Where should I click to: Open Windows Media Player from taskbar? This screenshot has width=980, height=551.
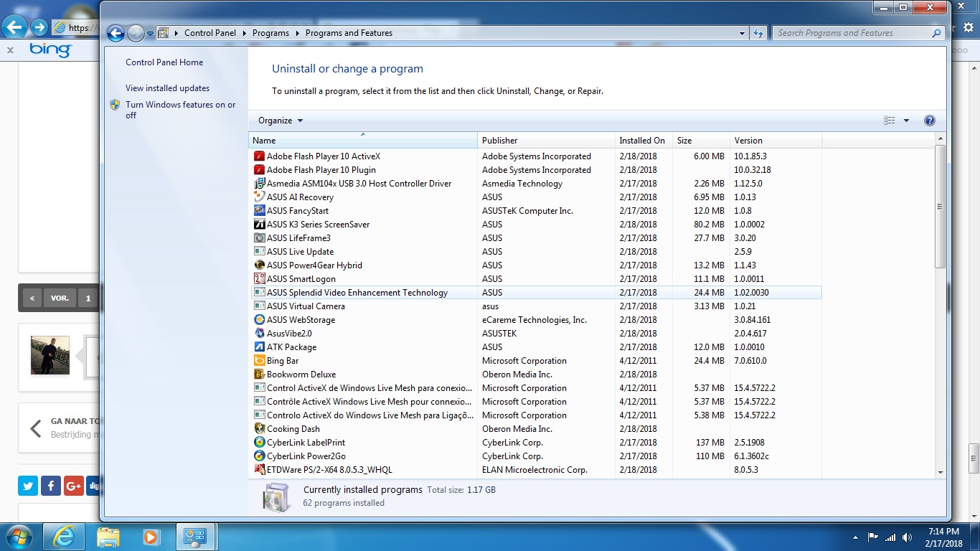pyautogui.click(x=151, y=536)
